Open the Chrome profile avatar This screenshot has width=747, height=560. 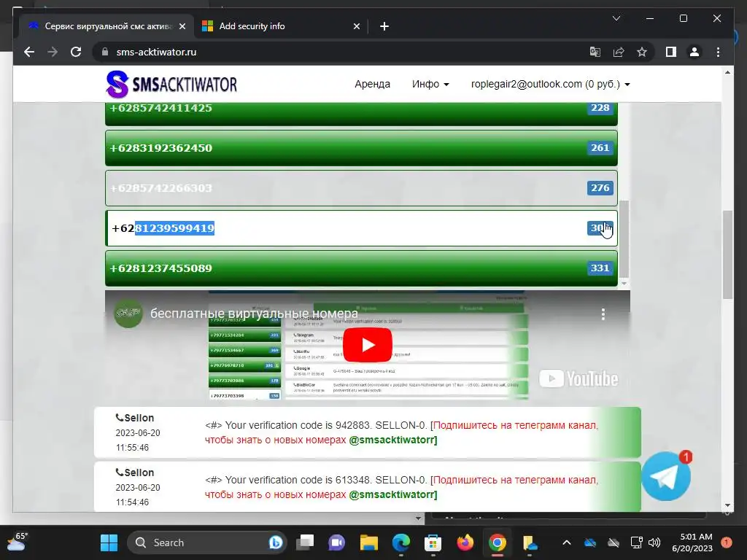[x=694, y=52]
